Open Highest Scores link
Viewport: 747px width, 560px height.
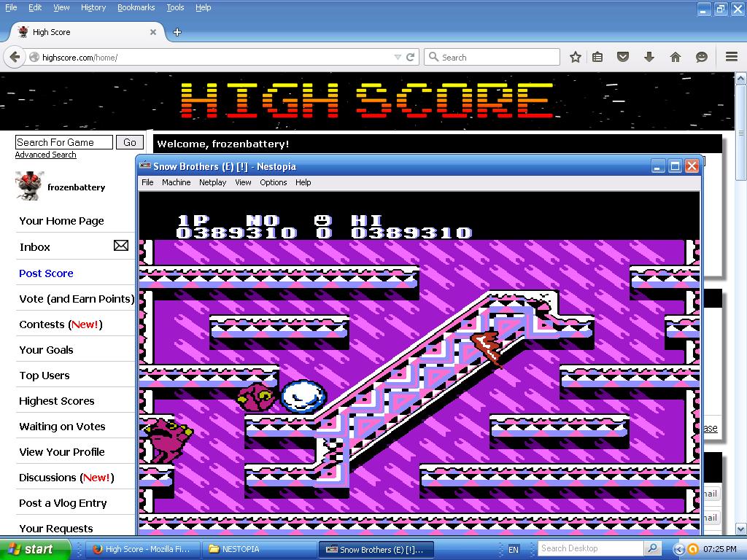point(57,401)
